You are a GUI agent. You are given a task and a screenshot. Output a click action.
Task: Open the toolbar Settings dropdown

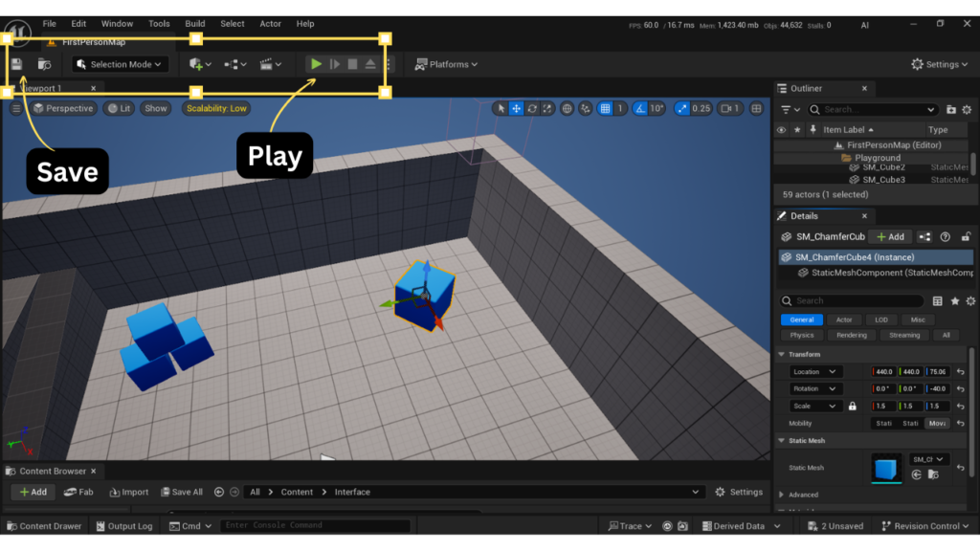point(940,64)
